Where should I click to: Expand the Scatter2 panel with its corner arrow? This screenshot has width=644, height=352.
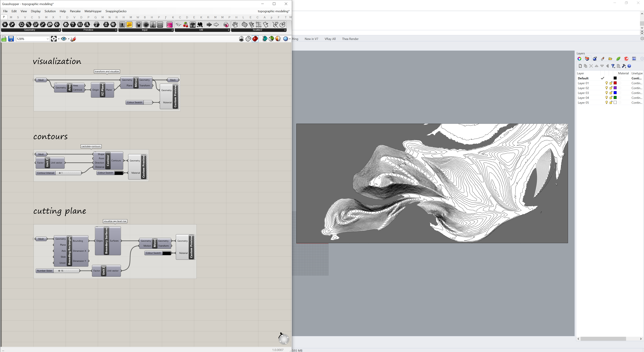coord(285,30)
